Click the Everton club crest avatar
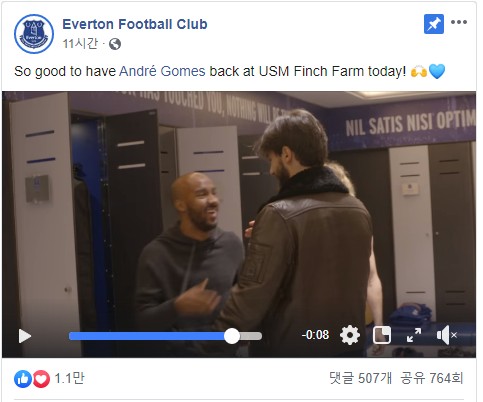This screenshot has height=402, width=483. coord(34,34)
